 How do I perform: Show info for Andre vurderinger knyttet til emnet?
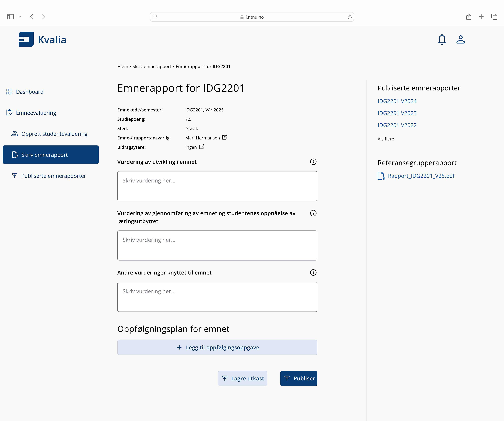313,273
